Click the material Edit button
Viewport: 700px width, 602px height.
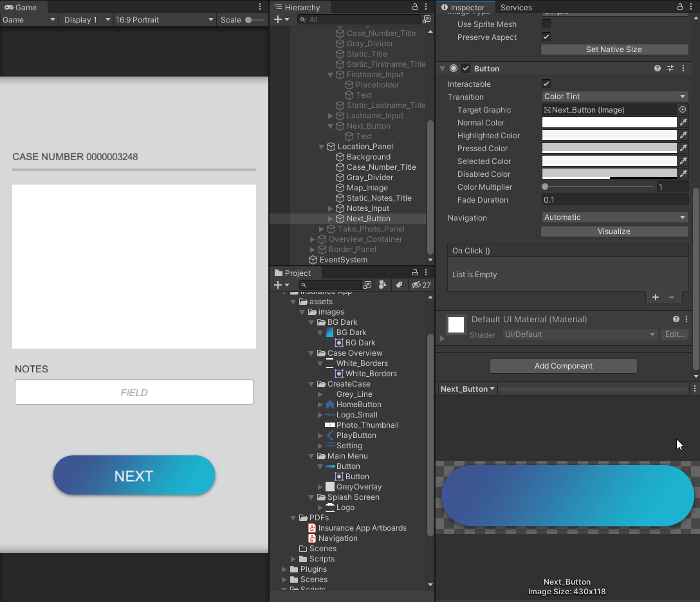coord(674,334)
